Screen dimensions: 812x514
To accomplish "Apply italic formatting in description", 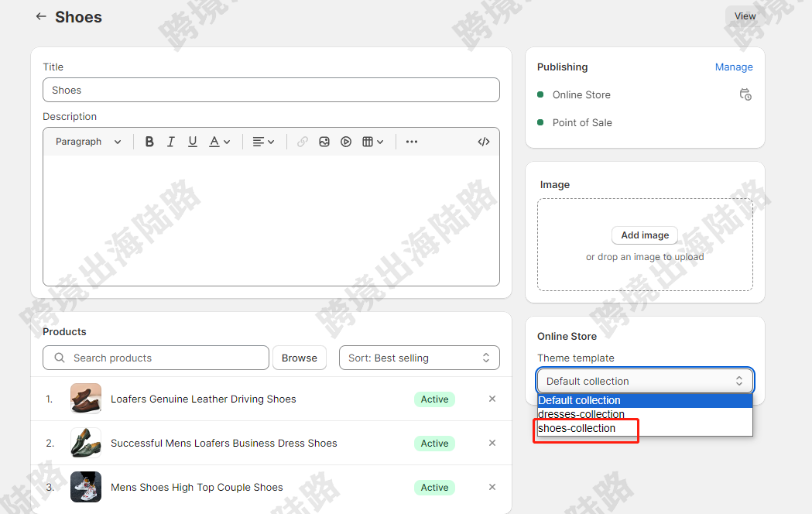I will [171, 142].
